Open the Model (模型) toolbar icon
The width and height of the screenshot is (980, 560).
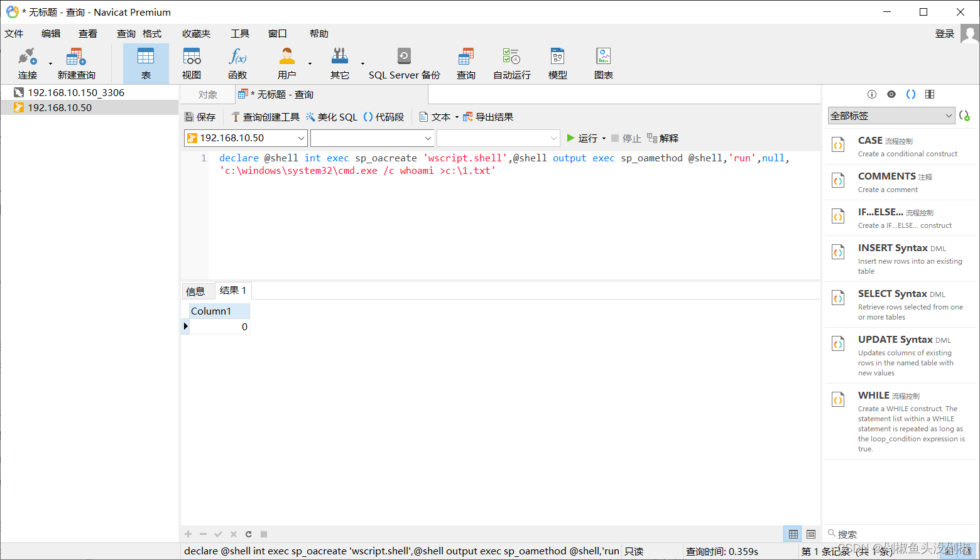point(558,63)
